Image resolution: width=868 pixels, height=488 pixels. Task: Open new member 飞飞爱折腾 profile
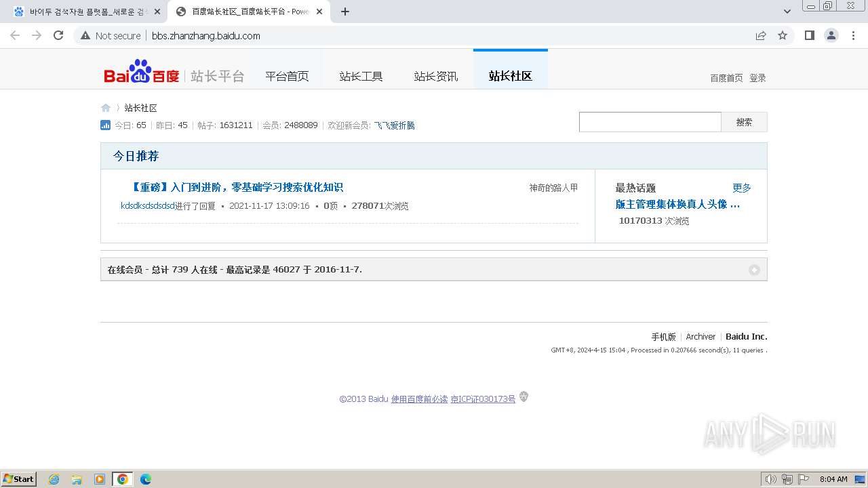394,125
